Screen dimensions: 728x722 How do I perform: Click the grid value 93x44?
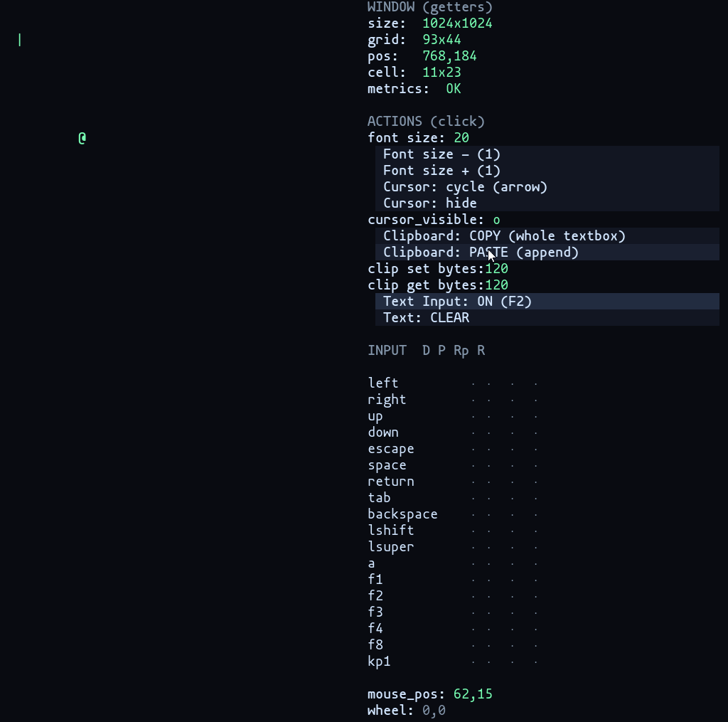[441, 40]
